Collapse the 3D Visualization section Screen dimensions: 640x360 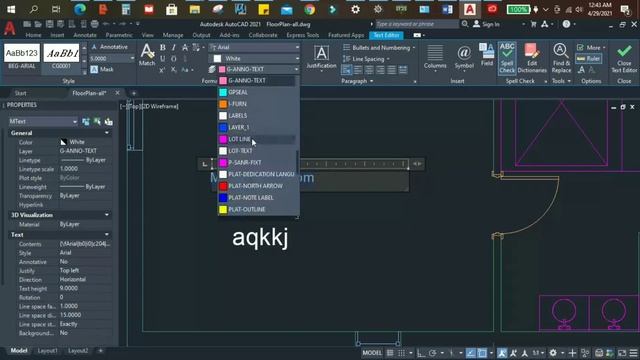pos(107,215)
